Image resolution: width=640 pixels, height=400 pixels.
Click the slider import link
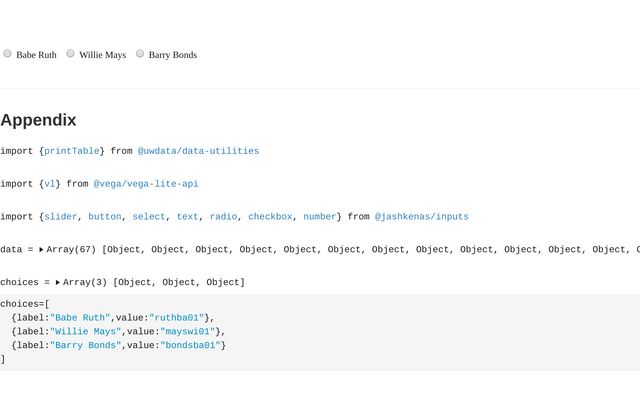click(60, 217)
